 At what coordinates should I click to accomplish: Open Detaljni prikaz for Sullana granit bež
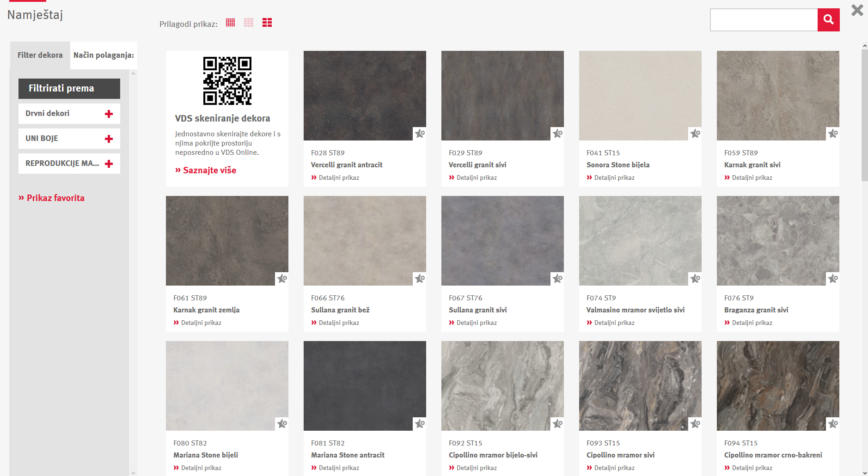coord(335,323)
